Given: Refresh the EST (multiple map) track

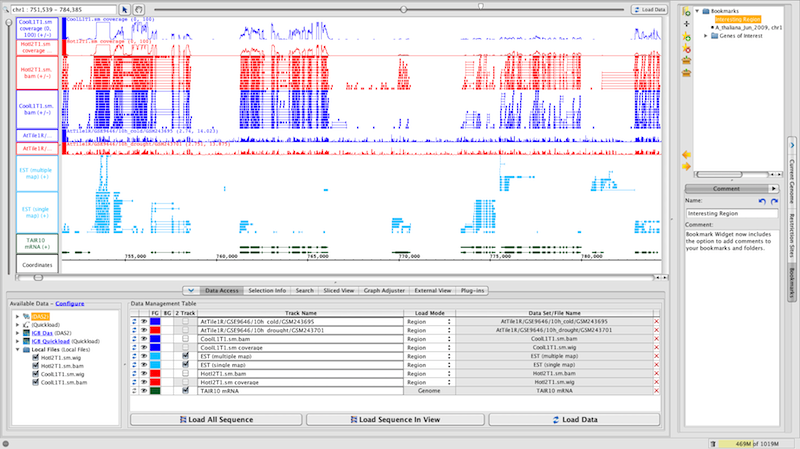Looking at the screenshot, I should [135, 356].
